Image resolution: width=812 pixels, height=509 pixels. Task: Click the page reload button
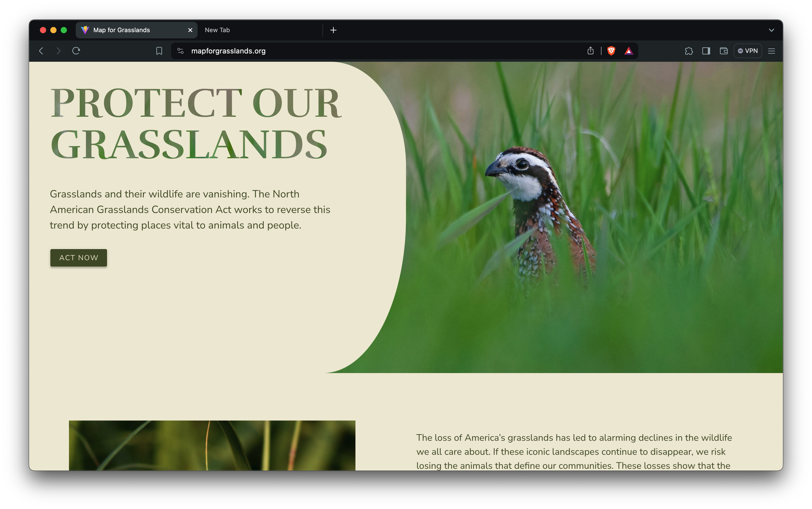click(x=76, y=50)
